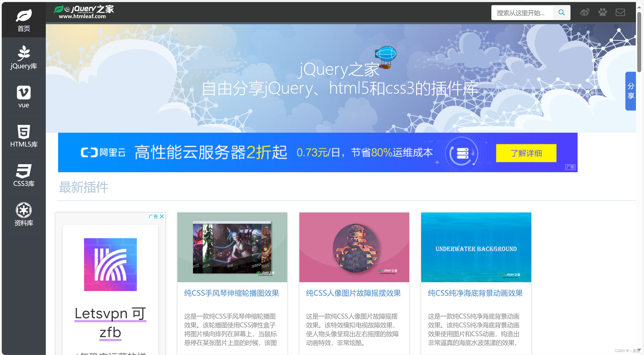Image resolution: width=644 pixels, height=355 pixels.
Task: Open the 阿里云 cloud server banner ad
Action: [x=318, y=153]
